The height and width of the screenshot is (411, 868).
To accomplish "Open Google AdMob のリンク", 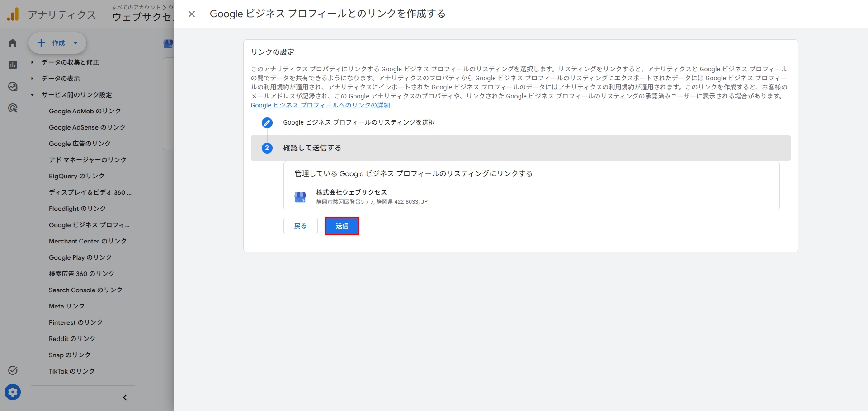I will [x=85, y=111].
